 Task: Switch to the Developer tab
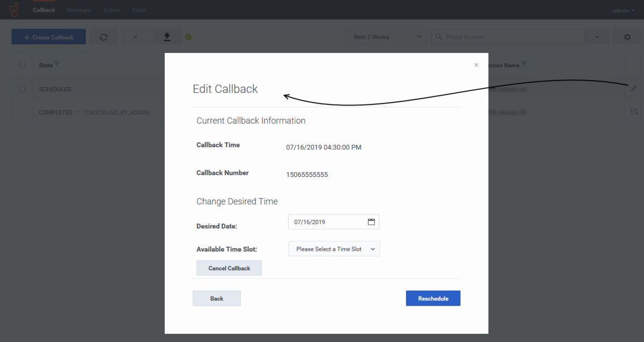(x=79, y=10)
